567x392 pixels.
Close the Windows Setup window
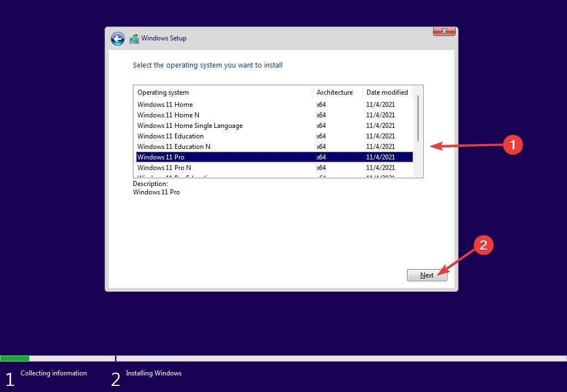point(444,31)
